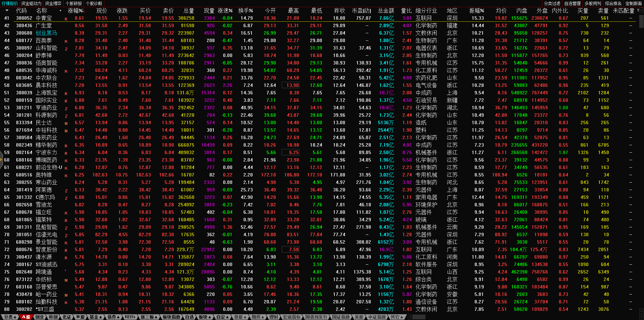
Task: Click the Z marker beside 山科智能
Action: 66,49
